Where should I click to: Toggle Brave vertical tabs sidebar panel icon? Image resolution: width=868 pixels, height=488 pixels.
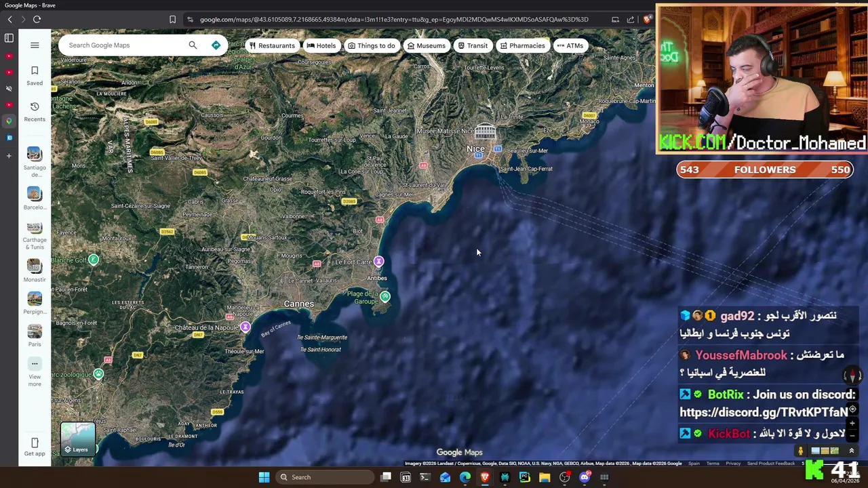pyautogui.click(x=9, y=39)
